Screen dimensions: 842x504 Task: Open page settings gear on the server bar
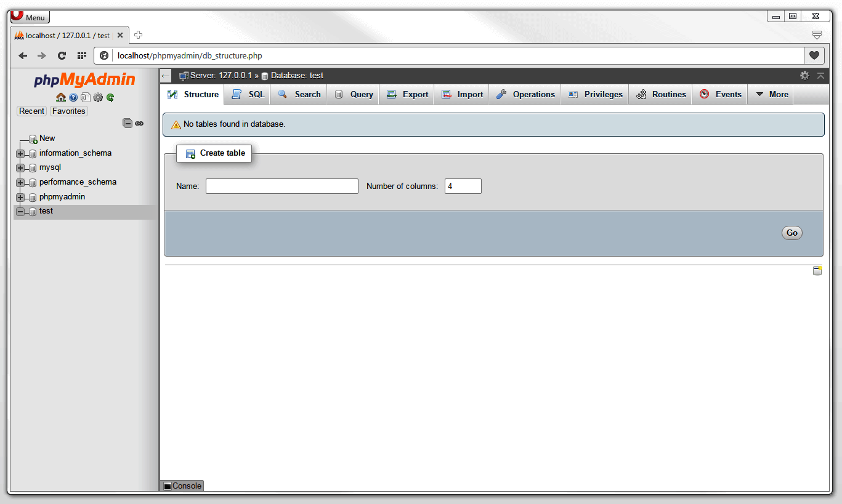(804, 75)
